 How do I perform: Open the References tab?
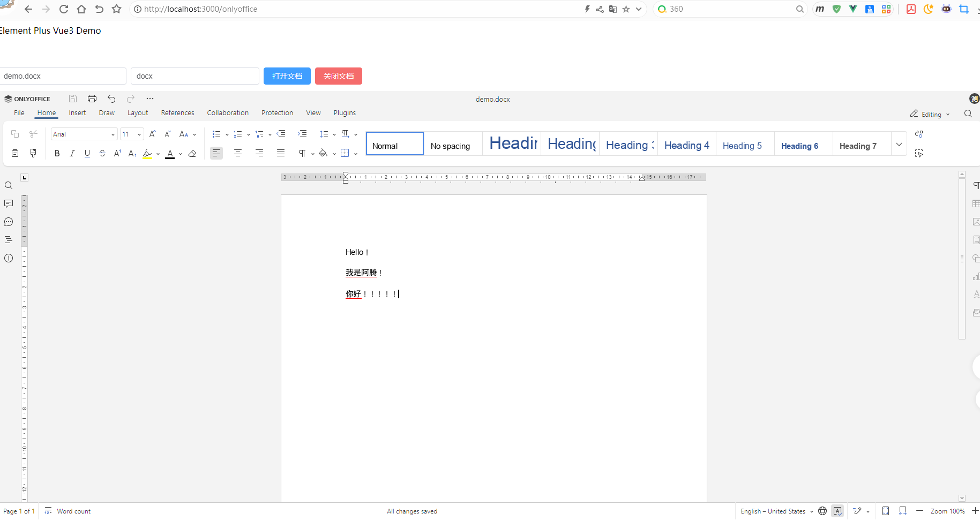(177, 113)
